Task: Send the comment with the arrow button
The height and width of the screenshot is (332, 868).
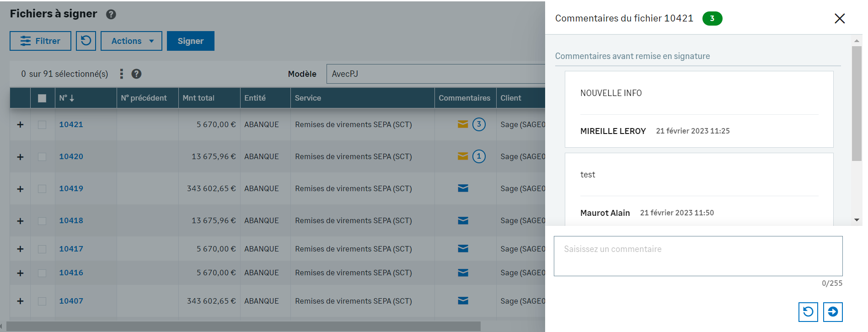Action: pos(832,312)
